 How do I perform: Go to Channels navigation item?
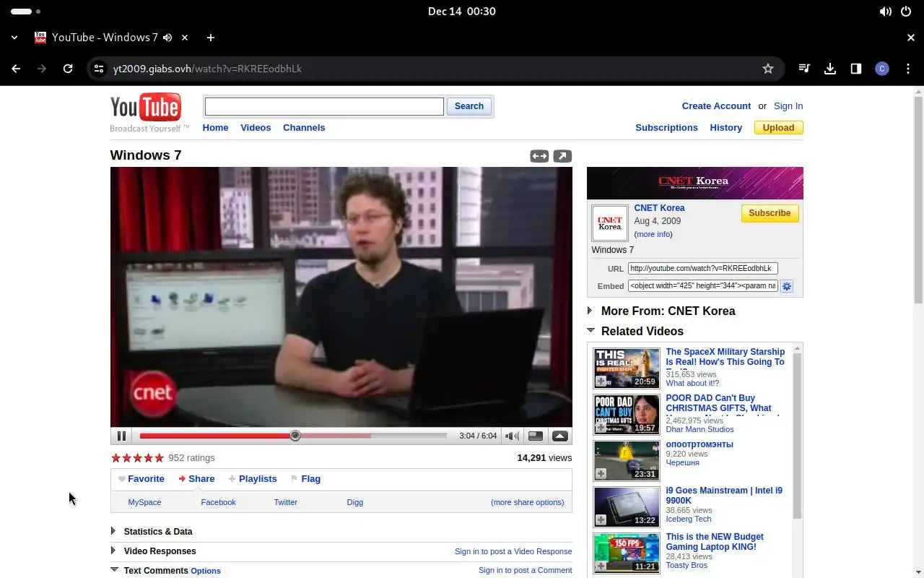304,127
